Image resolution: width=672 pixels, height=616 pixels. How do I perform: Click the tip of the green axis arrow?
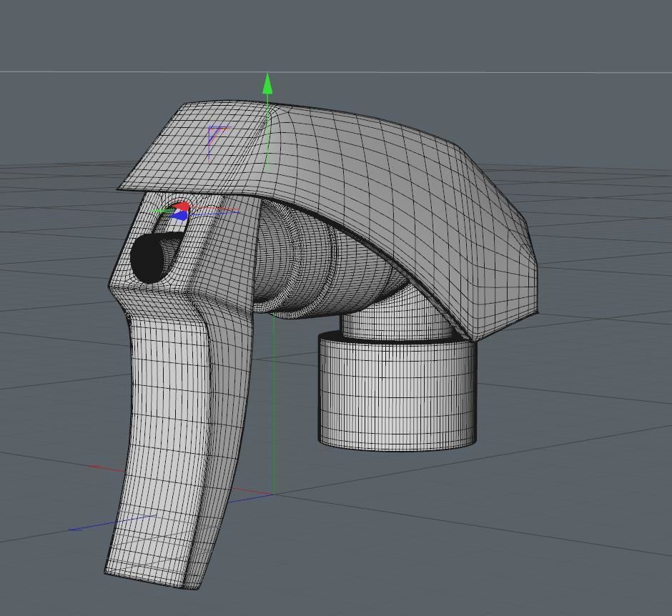[x=268, y=75]
